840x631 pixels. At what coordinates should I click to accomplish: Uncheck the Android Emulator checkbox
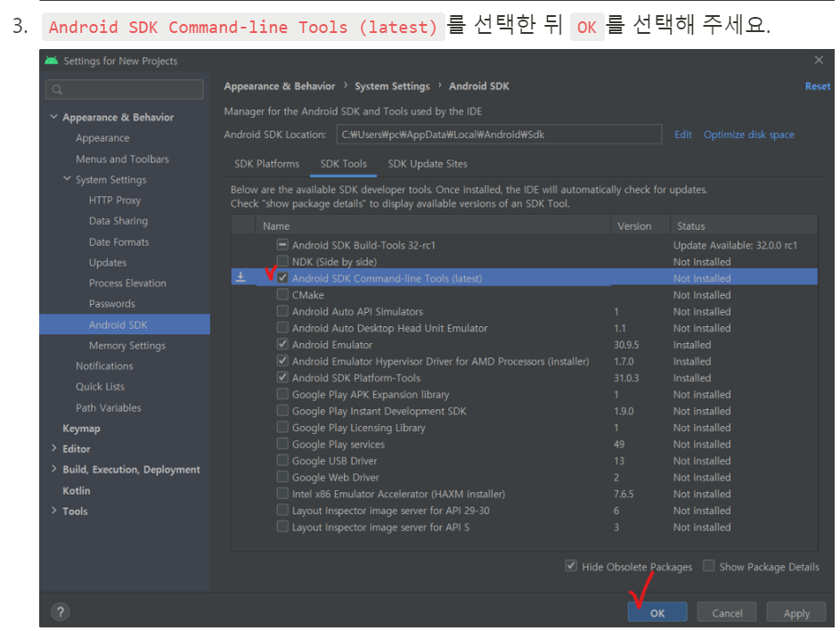[282, 344]
